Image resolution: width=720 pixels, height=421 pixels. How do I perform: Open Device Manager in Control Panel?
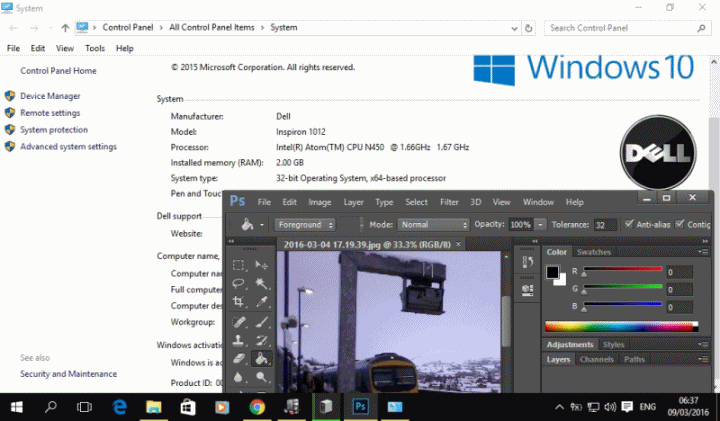[x=50, y=96]
